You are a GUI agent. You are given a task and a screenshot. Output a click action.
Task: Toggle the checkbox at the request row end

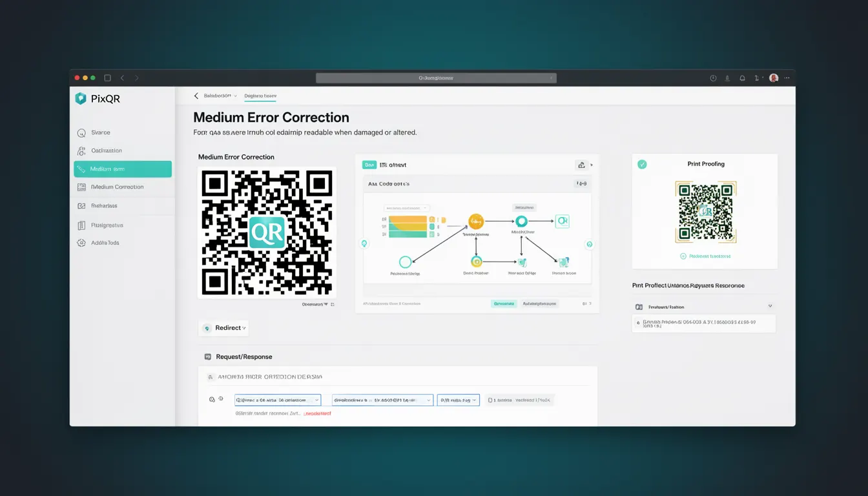[x=491, y=400]
